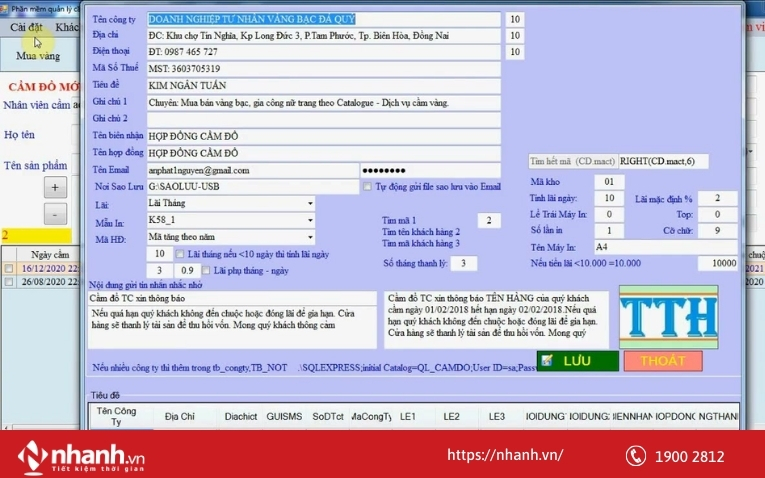Click the plus button beside Tên sản phẩm
This screenshot has height=478, width=765.
pyautogui.click(x=55, y=187)
